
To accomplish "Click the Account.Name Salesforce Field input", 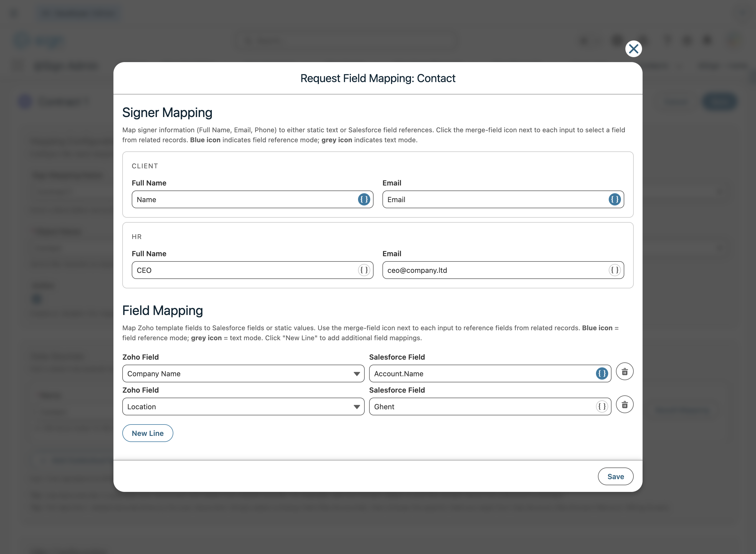I will pos(481,373).
